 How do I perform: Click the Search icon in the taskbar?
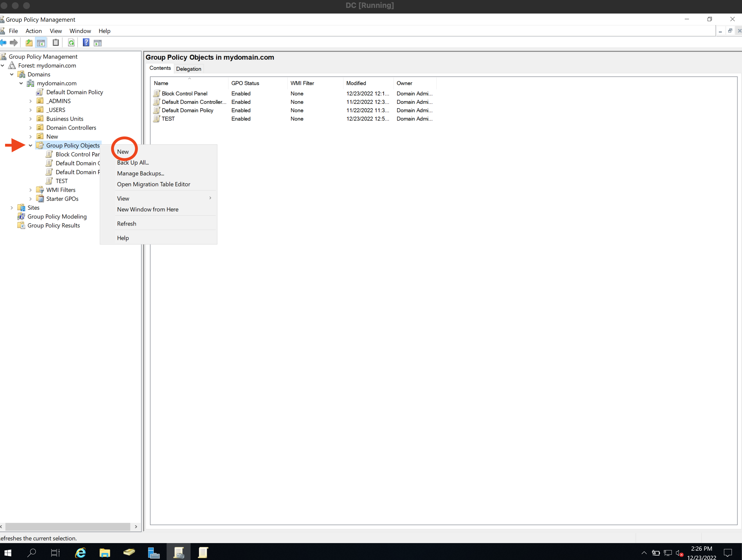(x=32, y=552)
